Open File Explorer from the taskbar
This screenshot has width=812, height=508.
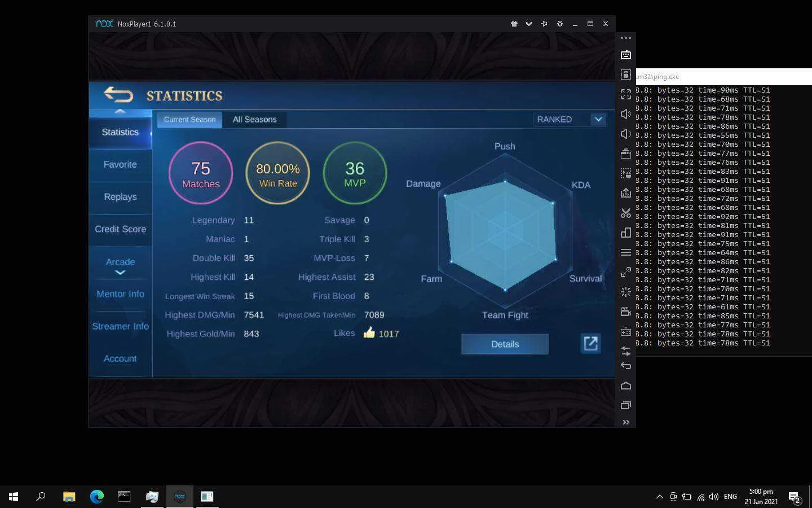pyautogui.click(x=69, y=497)
